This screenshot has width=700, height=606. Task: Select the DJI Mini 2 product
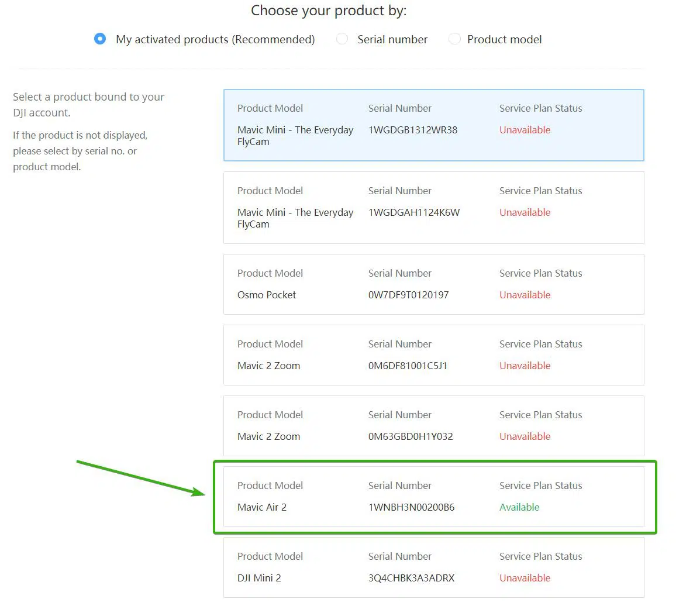click(433, 567)
